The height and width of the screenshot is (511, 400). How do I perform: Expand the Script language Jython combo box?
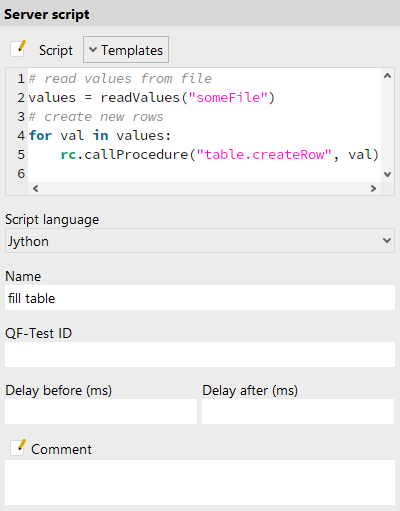tap(200, 241)
